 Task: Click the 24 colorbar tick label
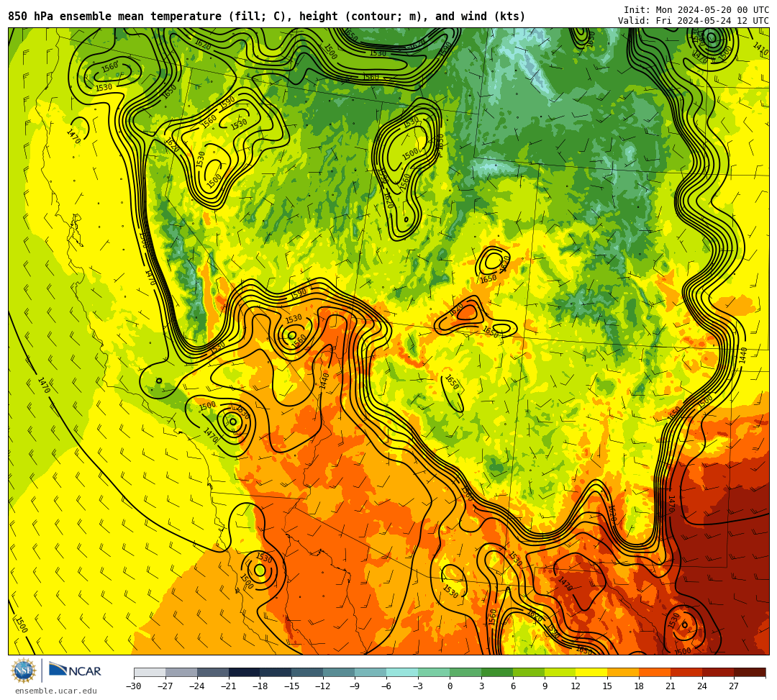point(702,686)
